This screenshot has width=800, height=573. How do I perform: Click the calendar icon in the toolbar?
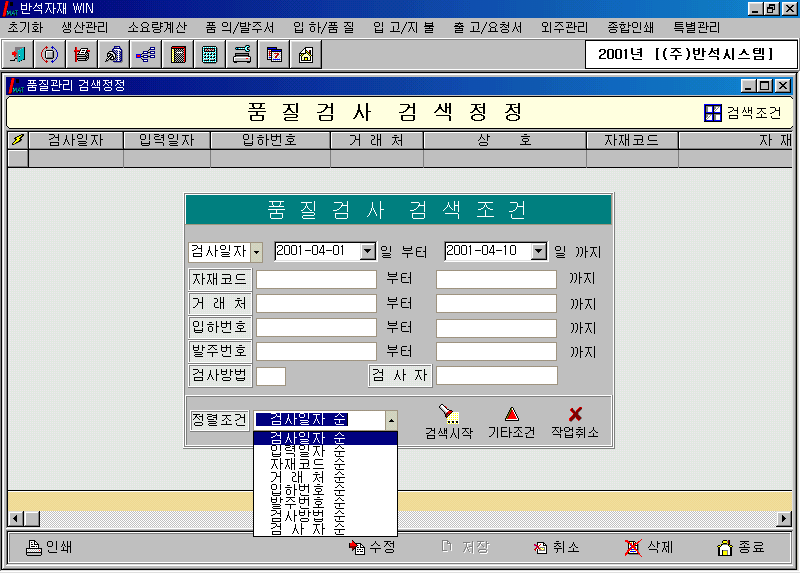(274, 54)
